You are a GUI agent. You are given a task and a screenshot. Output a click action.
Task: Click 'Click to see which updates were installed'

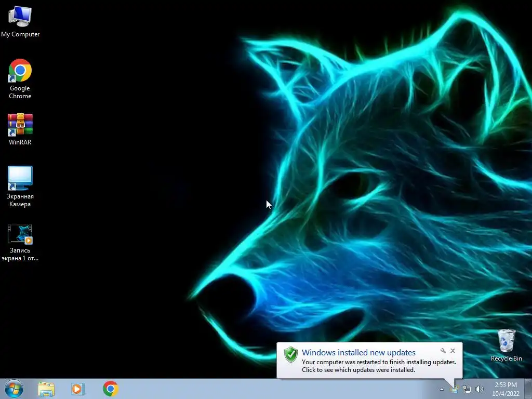coord(358,370)
